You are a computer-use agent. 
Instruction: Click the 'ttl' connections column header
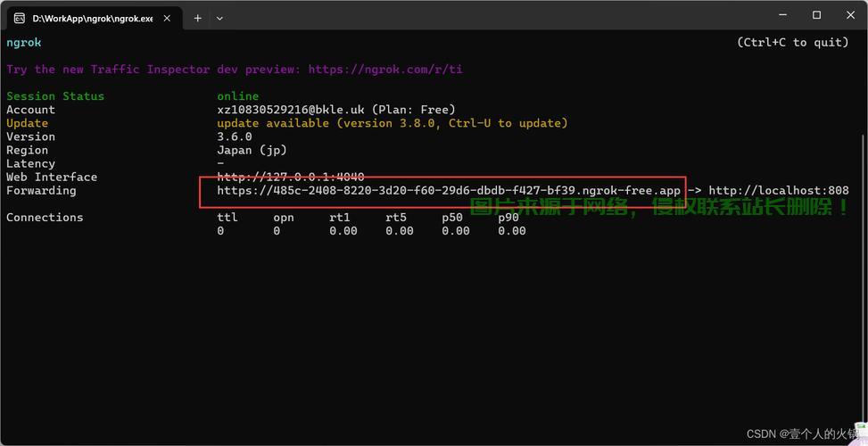coord(227,218)
